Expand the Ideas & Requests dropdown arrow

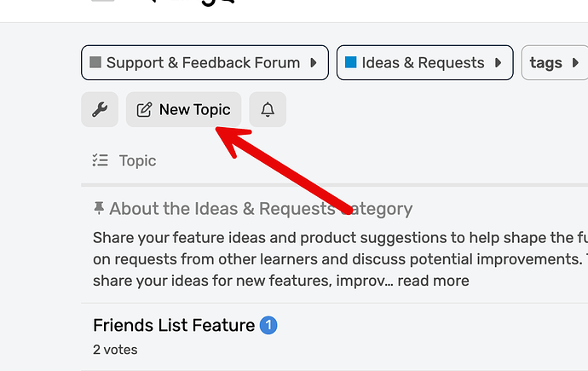point(499,62)
